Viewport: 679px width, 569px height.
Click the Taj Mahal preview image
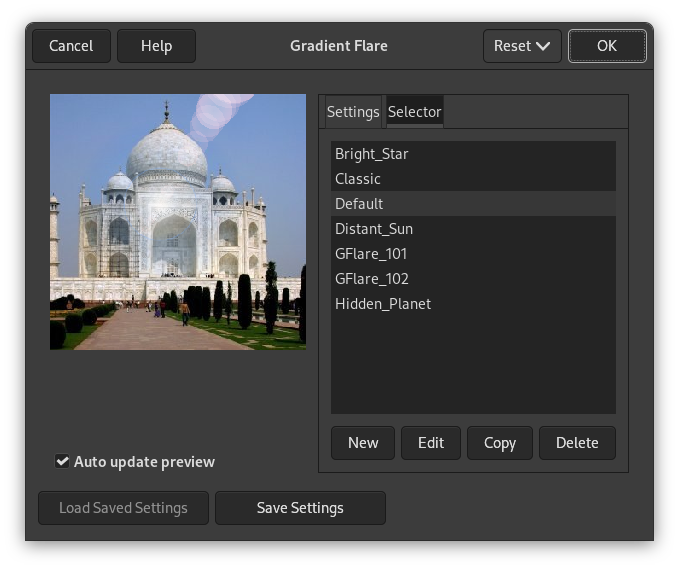pos(178,222)
